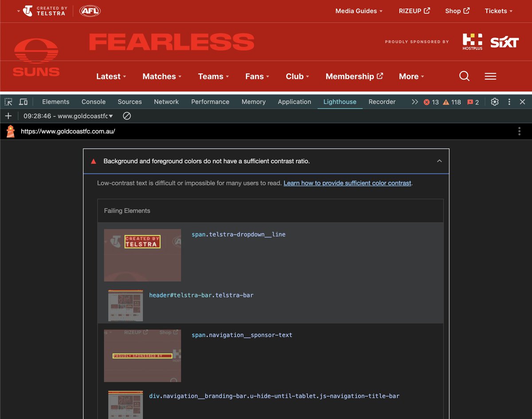The image size is (532, 419).
Task: Click the FEARLESS banner heading
Action: 172,42
